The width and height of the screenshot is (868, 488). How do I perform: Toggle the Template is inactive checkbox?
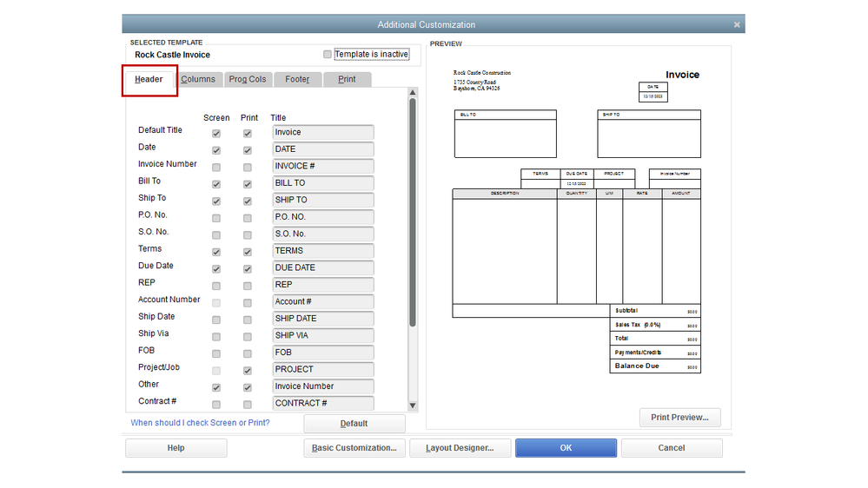point(328,54)
